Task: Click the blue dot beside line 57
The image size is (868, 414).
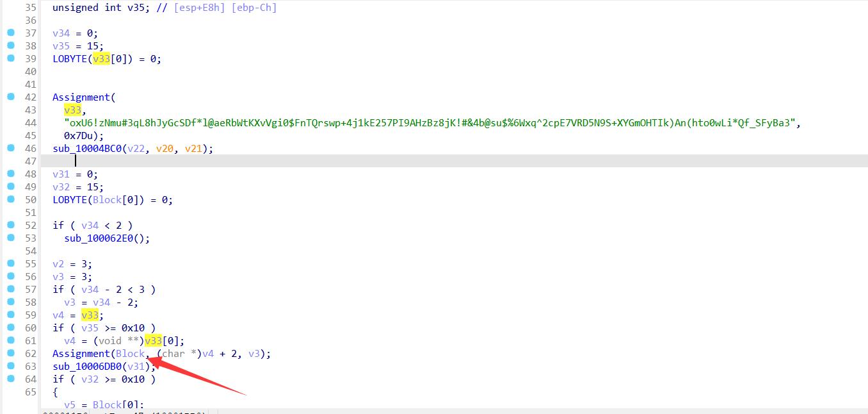Action: 11,289
